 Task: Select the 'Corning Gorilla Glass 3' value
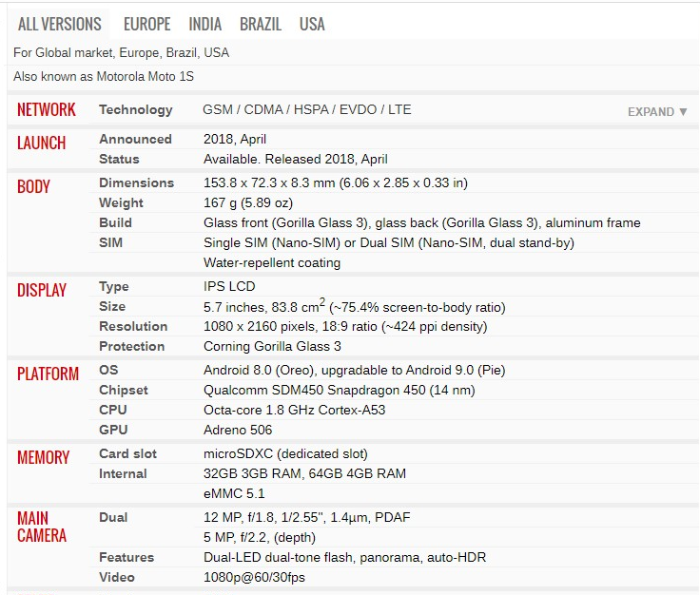pos(272,347)
